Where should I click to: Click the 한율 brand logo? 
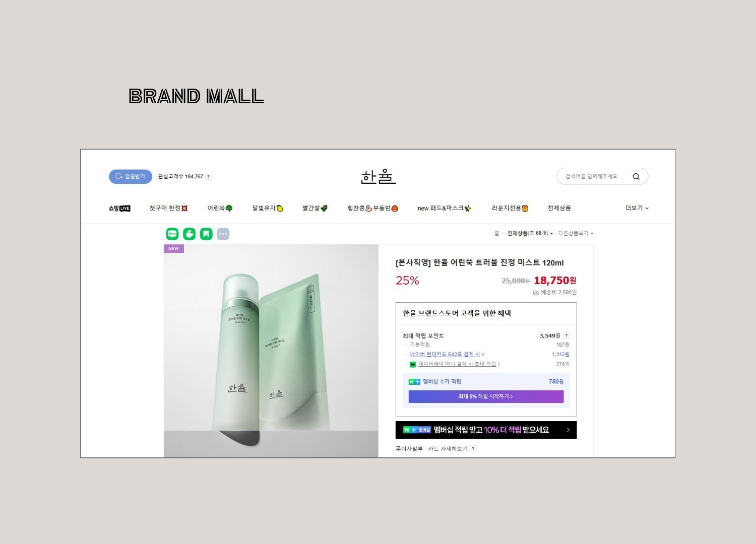click(x=378, y=177)
